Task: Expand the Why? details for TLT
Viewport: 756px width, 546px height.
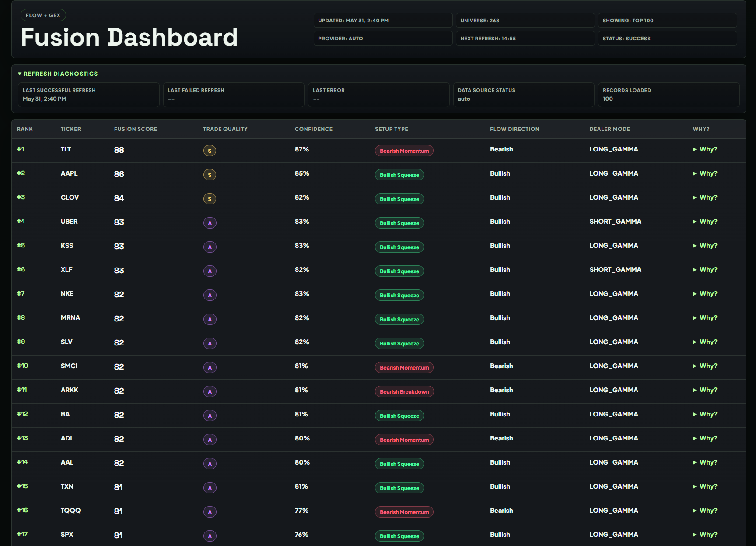Action: (705, 149)
